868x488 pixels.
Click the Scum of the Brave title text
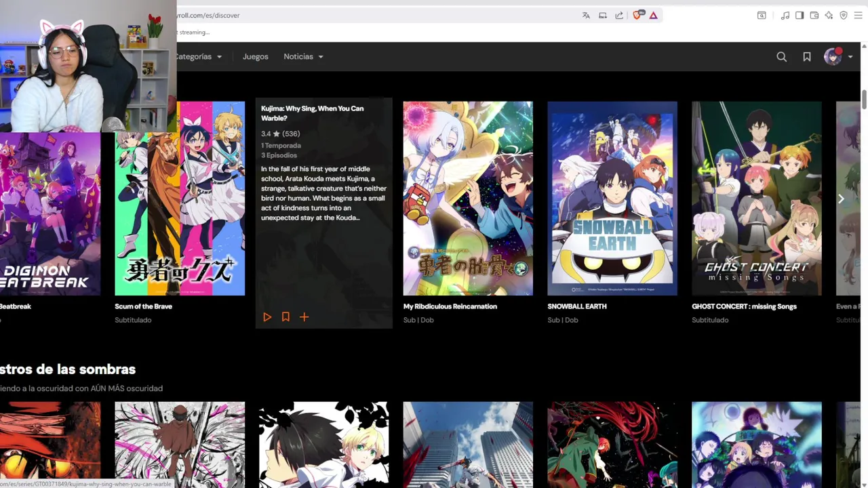pyautogui.click(x=143, y=306)
